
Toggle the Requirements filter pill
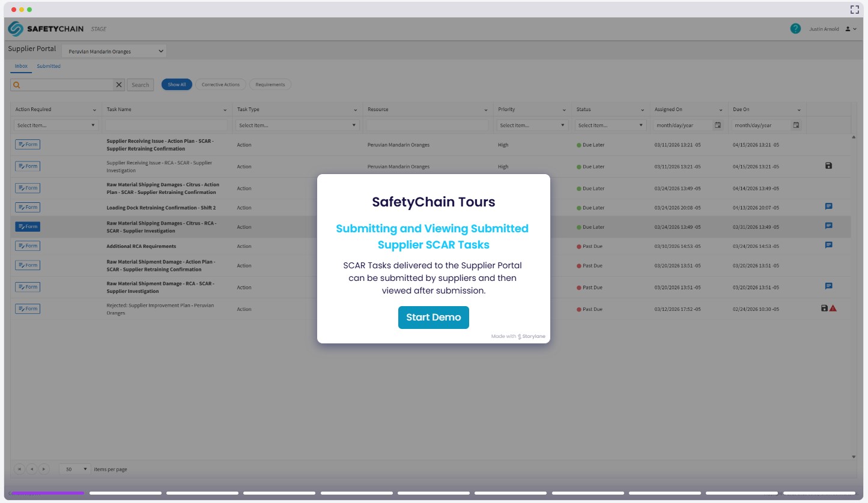coord(270,85)
